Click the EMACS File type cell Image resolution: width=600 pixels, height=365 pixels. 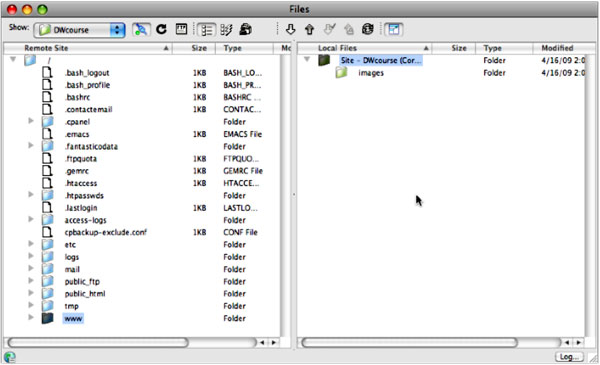(x=243, y=134)
